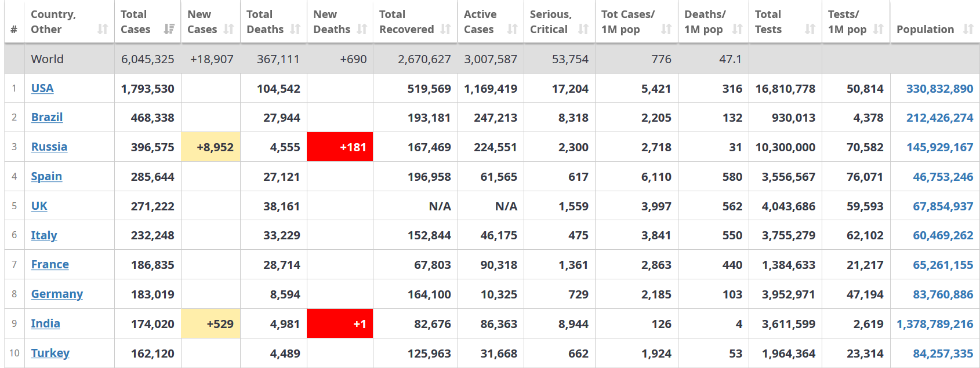
Task: Select Brazil total deaths 27,944
Action: coord(282,118)
